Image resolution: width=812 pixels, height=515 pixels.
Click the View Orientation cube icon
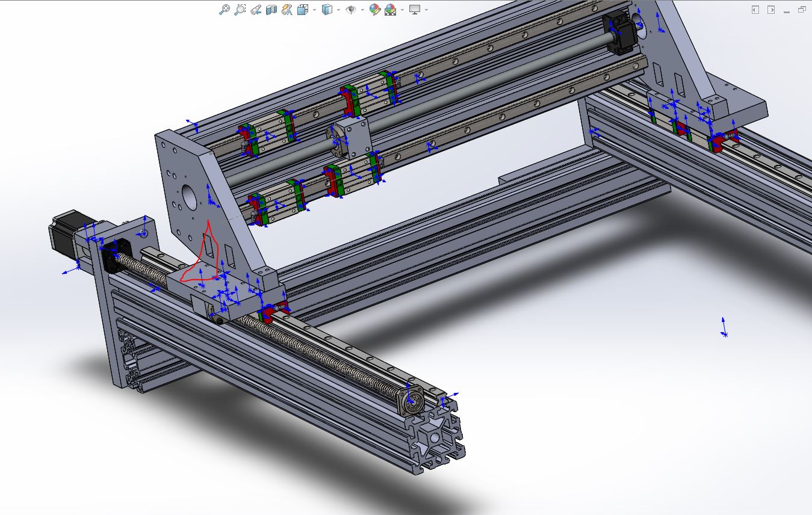(303, 10)
